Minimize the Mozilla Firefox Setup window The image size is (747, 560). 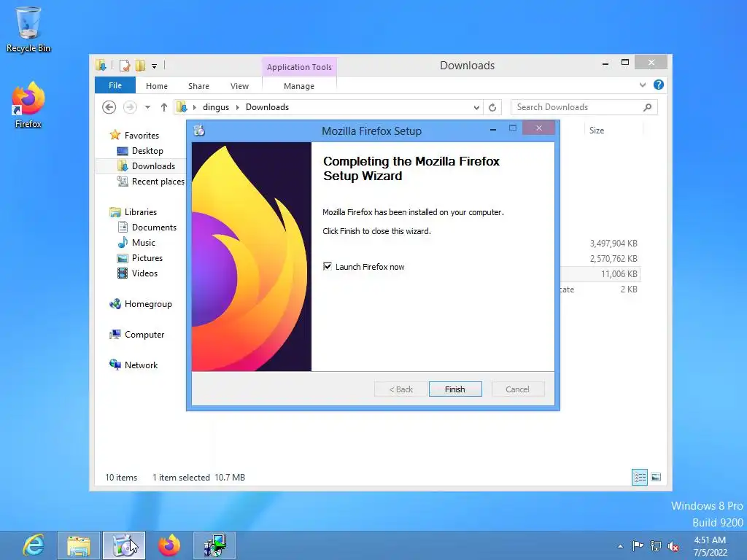click(x=493, y=129)
